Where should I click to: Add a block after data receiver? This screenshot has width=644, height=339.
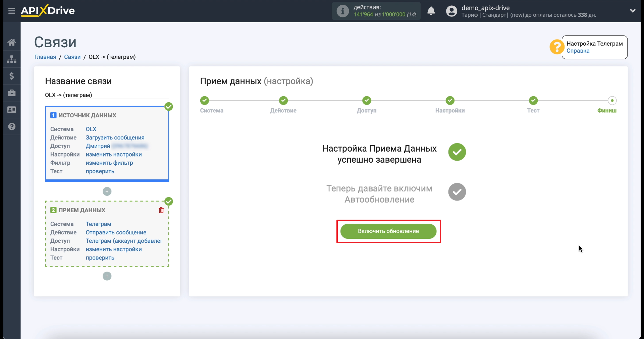[x=107, y=276]
